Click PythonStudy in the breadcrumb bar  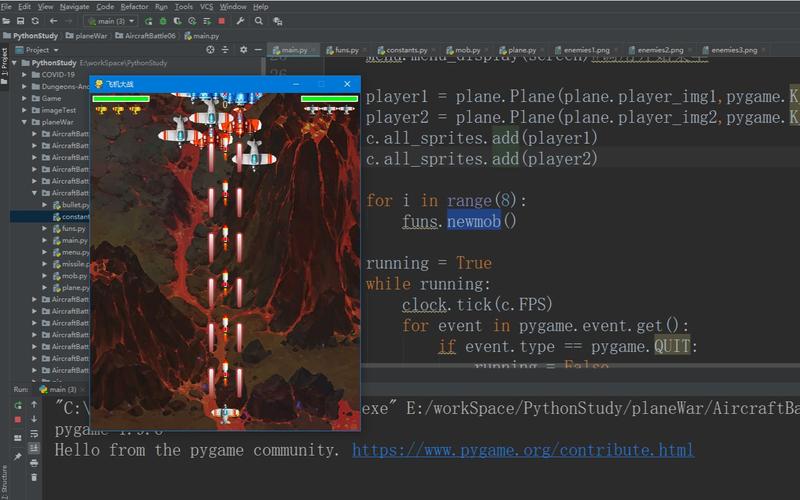(x=31, y=36)
